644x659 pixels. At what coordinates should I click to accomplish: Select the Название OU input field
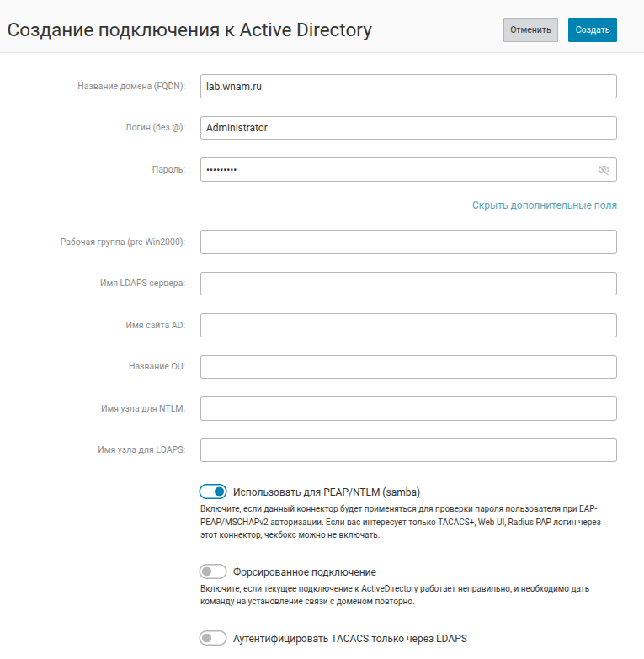408,367
